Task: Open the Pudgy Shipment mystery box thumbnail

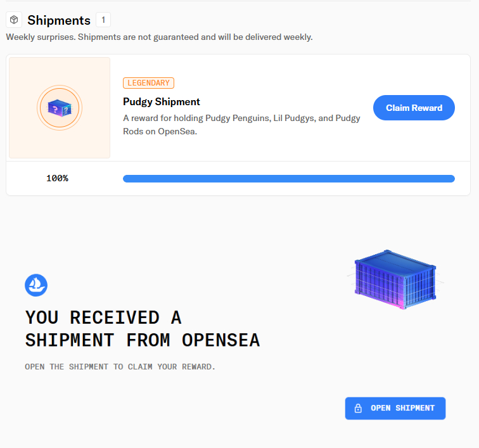Action: 60,108
